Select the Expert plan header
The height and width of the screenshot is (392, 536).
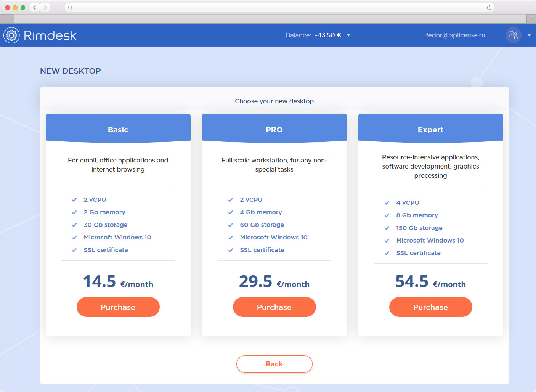pos(430,130)
